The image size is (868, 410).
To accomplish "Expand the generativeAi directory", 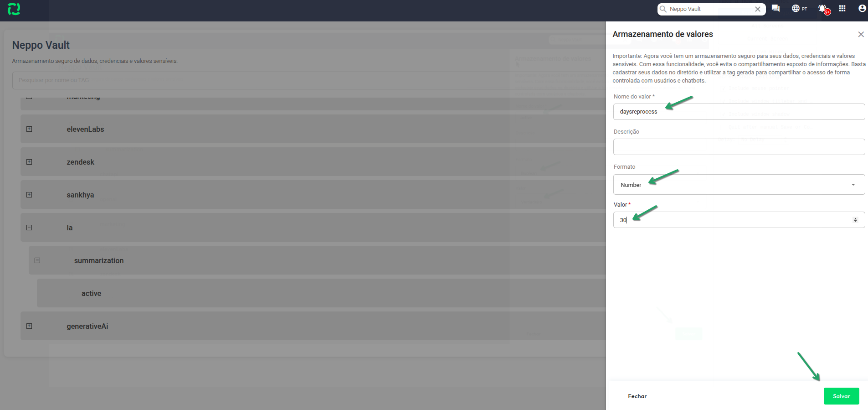I will click(x=29, y=326).
